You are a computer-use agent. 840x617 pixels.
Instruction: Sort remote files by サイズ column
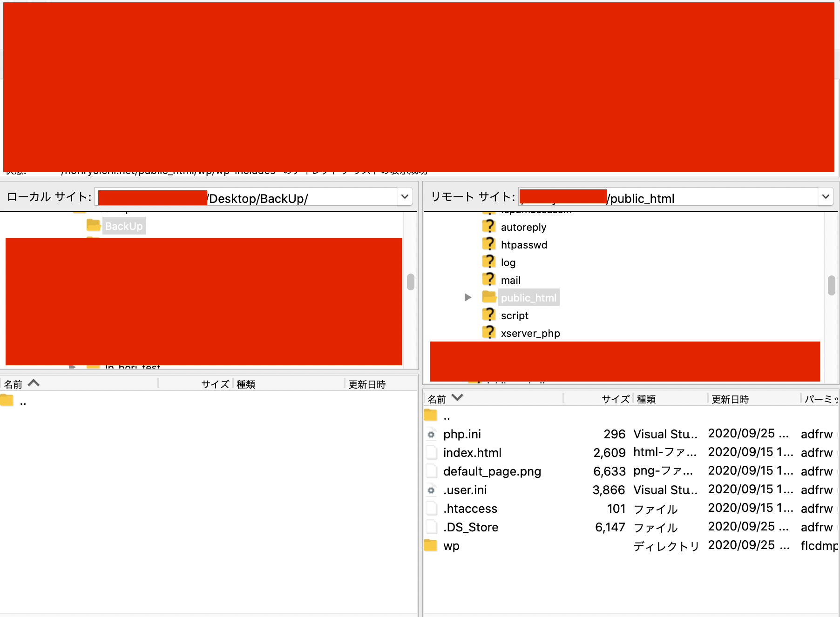point(598,399)
